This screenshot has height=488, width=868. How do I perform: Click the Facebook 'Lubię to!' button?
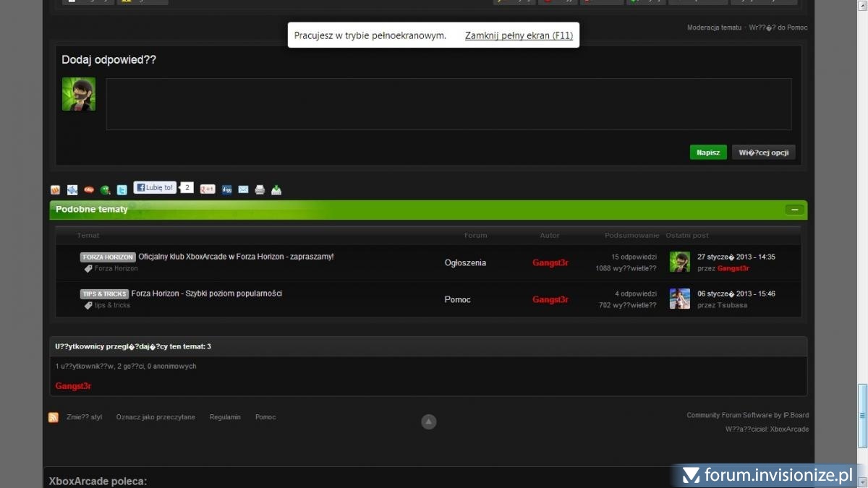[x=155, y=188]
